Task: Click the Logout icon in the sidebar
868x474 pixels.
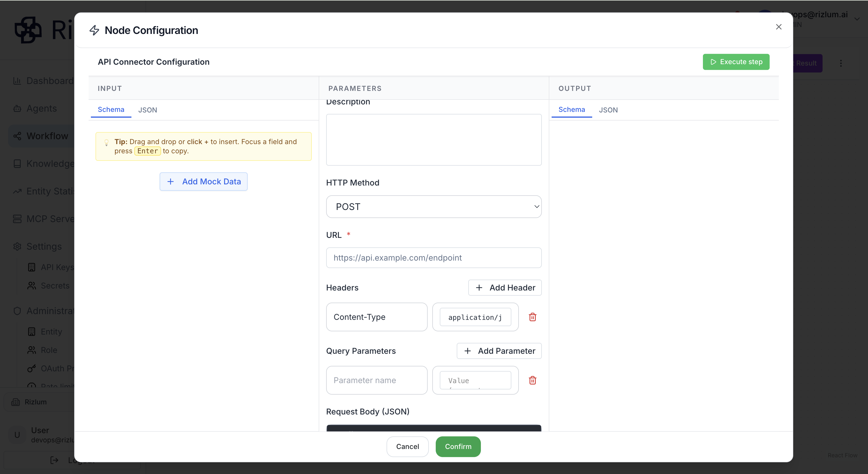Action: tap(54, 460)
